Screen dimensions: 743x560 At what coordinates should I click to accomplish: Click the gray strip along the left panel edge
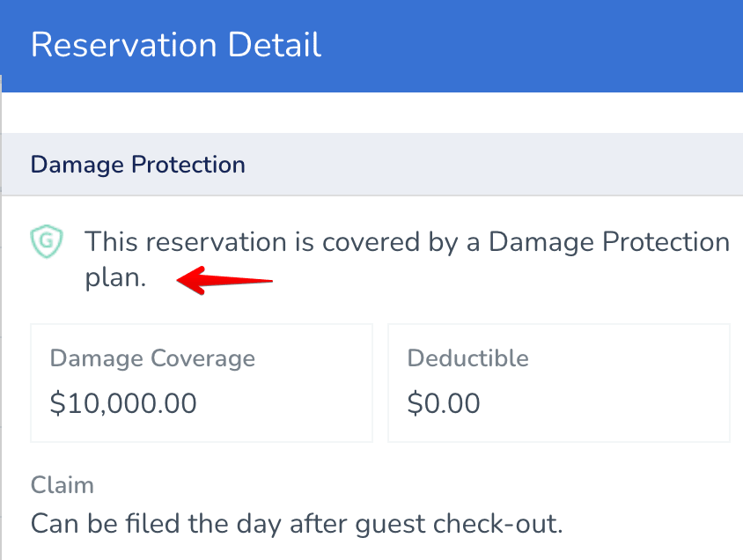coord(1,318)
